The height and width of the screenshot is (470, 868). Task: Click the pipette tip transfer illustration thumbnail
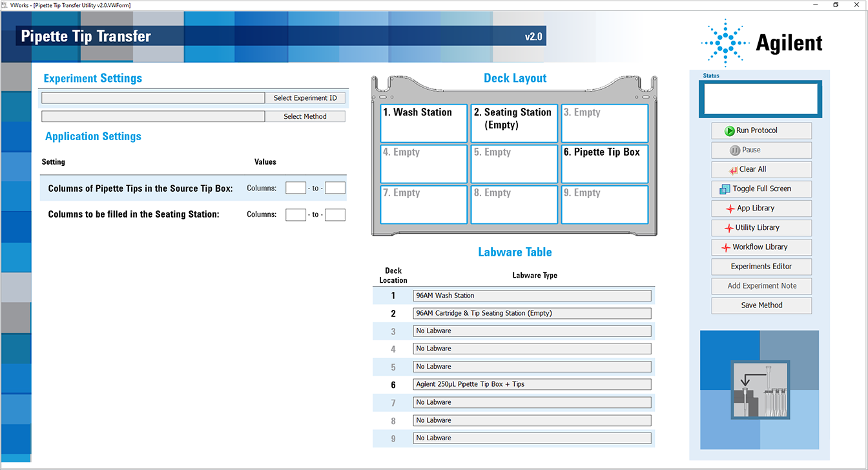759,390
